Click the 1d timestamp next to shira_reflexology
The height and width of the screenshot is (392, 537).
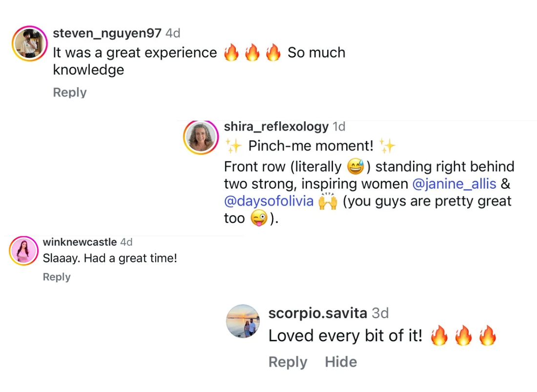click(x=339, y=127)
